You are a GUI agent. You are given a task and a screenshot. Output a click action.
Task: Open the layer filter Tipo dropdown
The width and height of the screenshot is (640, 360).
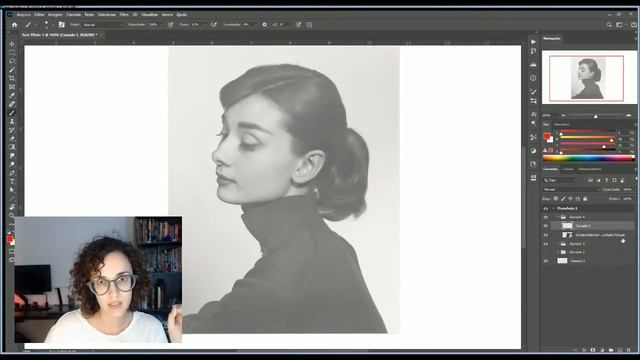coord(560,180)
